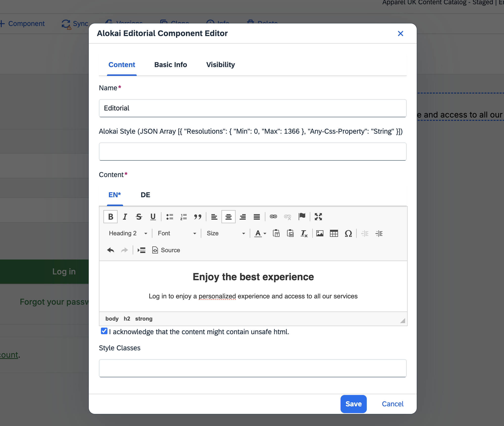
Task: Maximize the rich text editor
Action: [318, 217]
